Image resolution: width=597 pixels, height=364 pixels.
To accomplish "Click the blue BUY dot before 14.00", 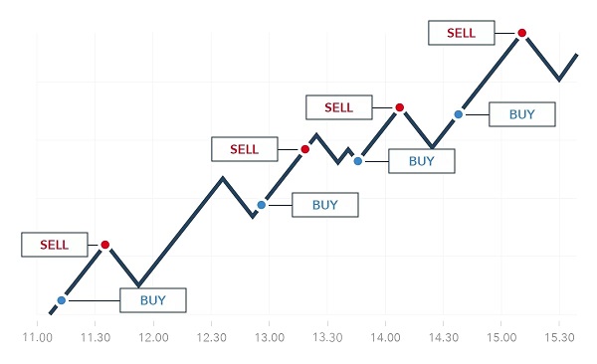I will [x=358, y=161].
